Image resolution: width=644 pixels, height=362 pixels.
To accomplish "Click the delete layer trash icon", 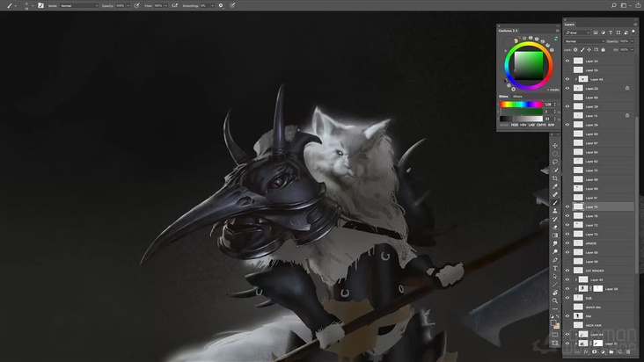I will [x=628, y=351].
